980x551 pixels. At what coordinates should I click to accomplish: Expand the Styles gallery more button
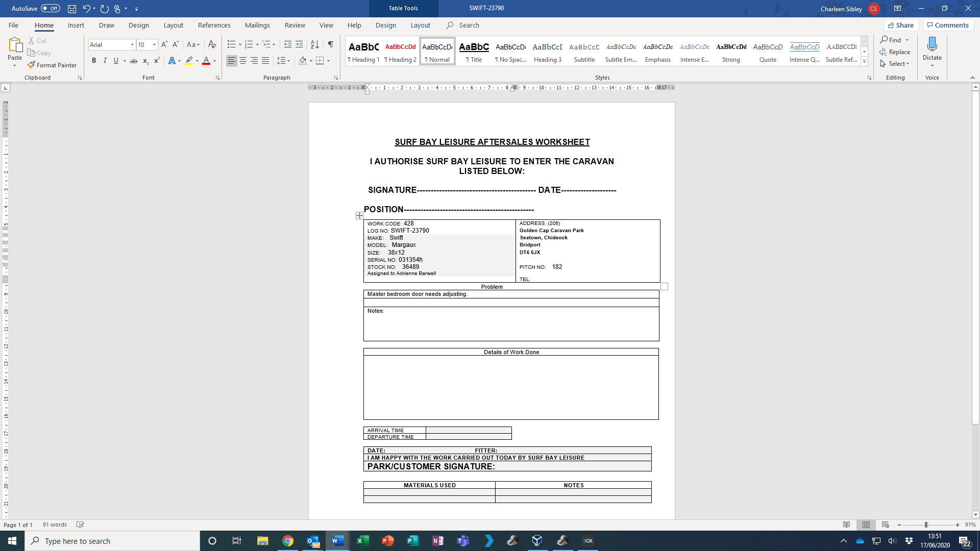[864, 62]
